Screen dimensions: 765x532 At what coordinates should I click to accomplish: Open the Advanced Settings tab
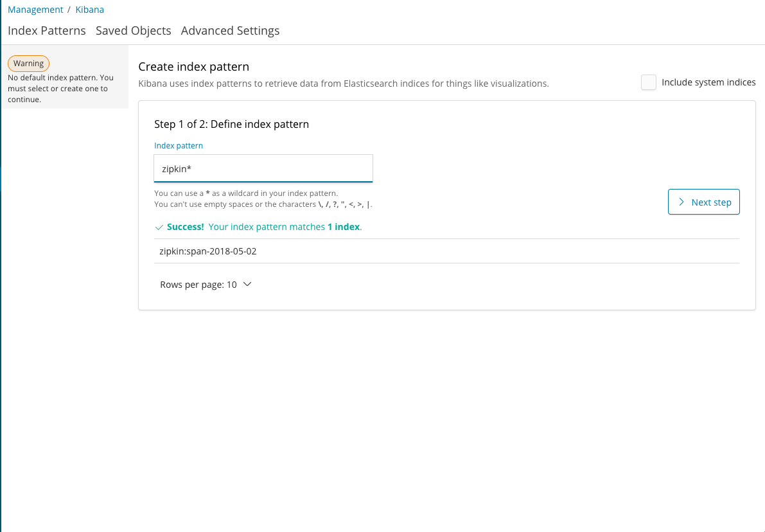(x=231, y=30)
